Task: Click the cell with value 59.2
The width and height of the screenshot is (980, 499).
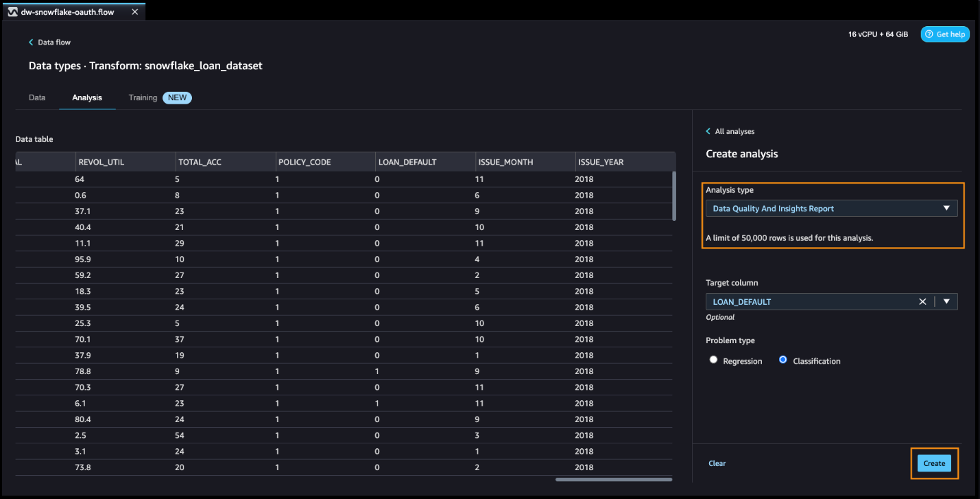Action: tap(83, 275)
